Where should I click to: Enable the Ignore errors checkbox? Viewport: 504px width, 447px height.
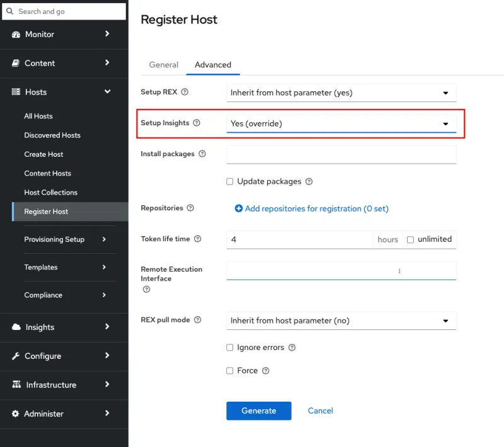[x=230, y=347]
